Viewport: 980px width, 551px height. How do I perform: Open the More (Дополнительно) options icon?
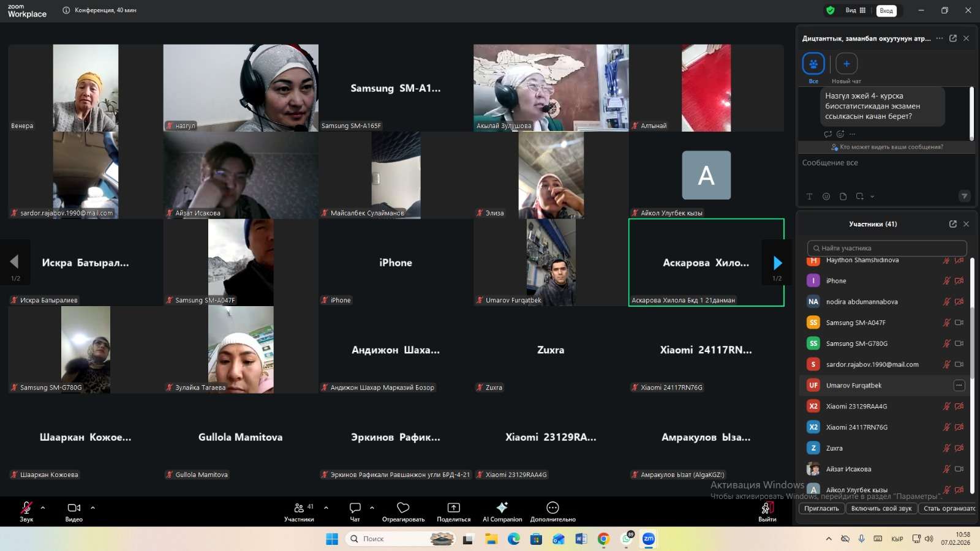[552, 508]
